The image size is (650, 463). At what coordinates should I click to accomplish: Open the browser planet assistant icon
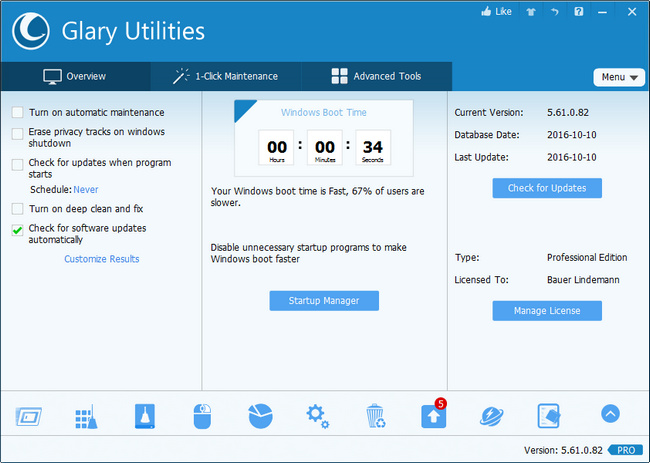click(x=492, y=416)
